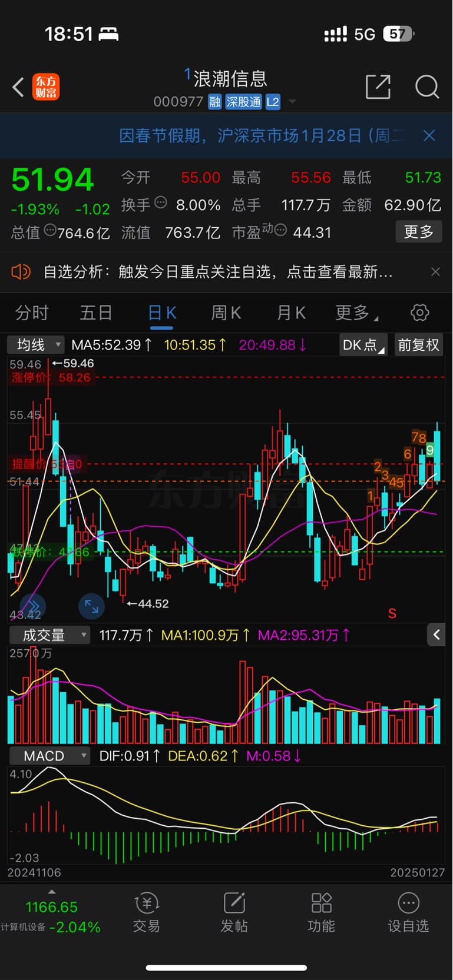
Task: Open the 均线 indicator dropdown
Action: click(x=35, y=345)
